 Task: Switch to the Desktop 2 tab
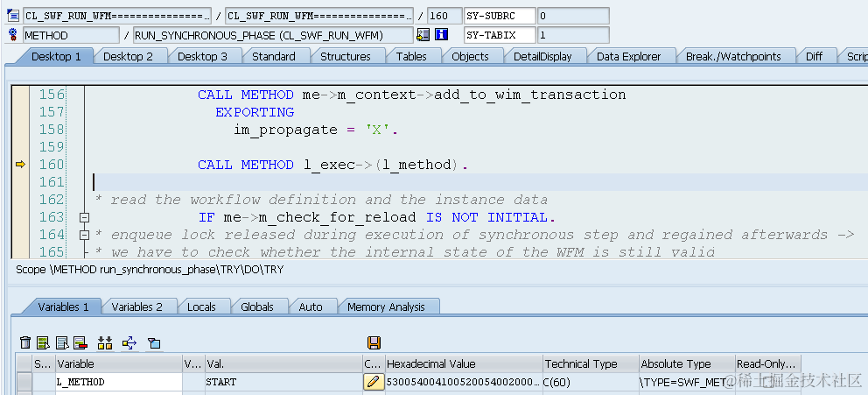pyautogui.click(x=128, y=56)
